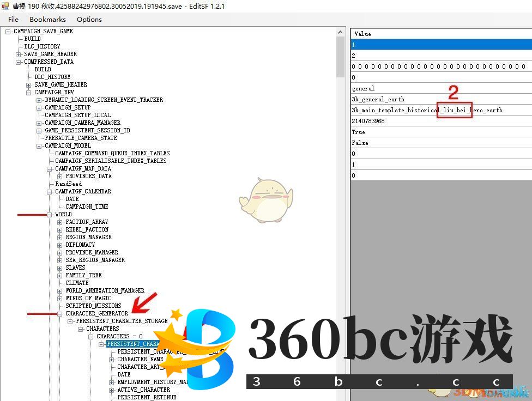The image size is (532, 401).
Task: Collapse the CHARACTER_GENERATOR node
Action: click(x=60, y=314)
